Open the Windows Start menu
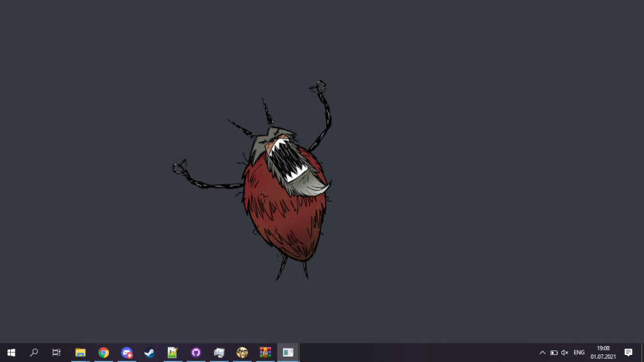The height and width of the screenshot is (362, 644). pyautogui.click(x=11, y=352)
